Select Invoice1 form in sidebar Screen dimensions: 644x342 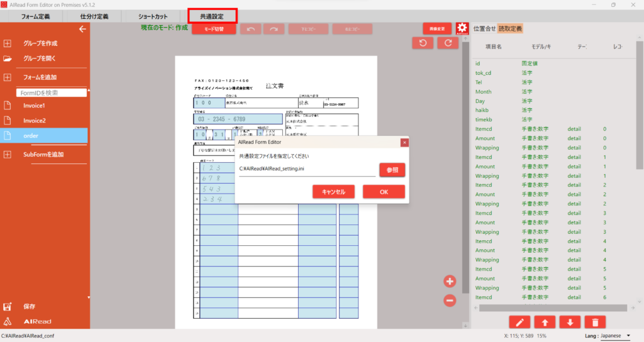[35, 105]
